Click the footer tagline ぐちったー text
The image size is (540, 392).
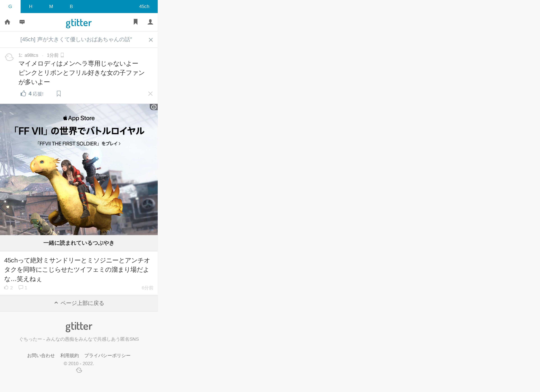pos(79,339)
